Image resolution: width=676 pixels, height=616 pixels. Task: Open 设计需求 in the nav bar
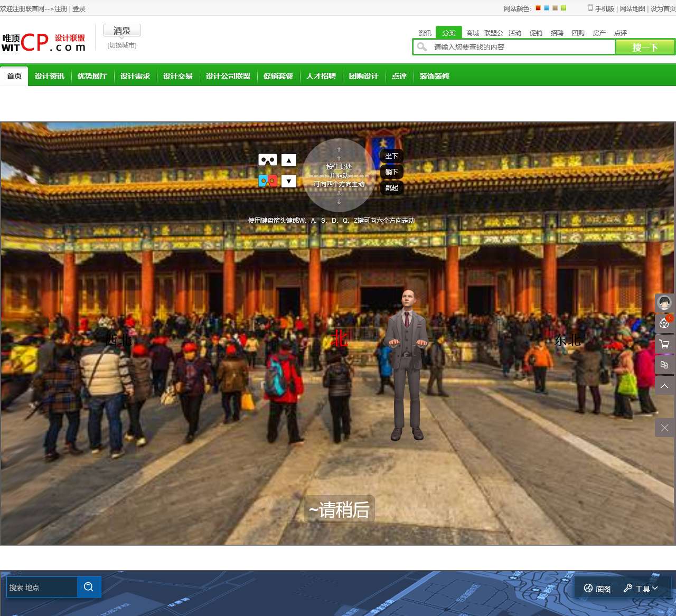click(x=135, y=76)
